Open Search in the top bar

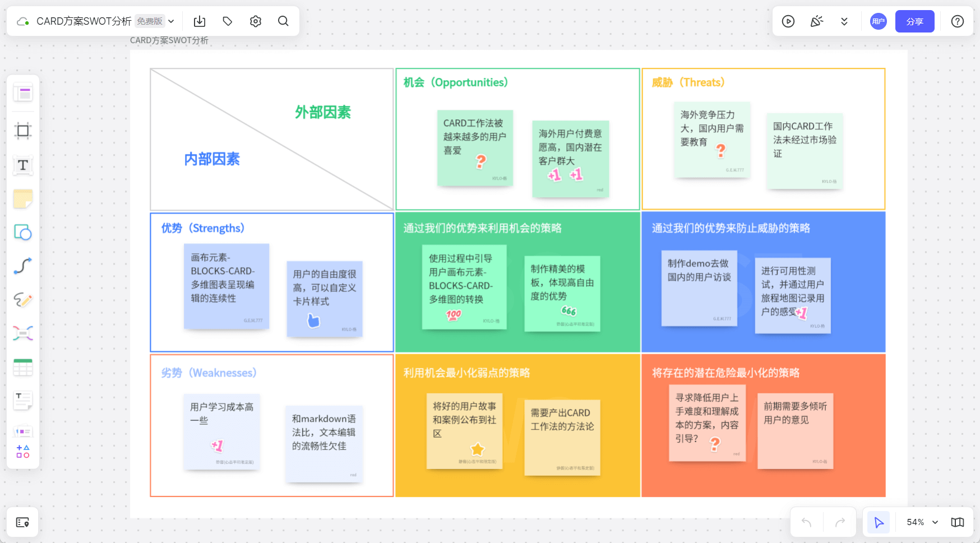point(284,21)
